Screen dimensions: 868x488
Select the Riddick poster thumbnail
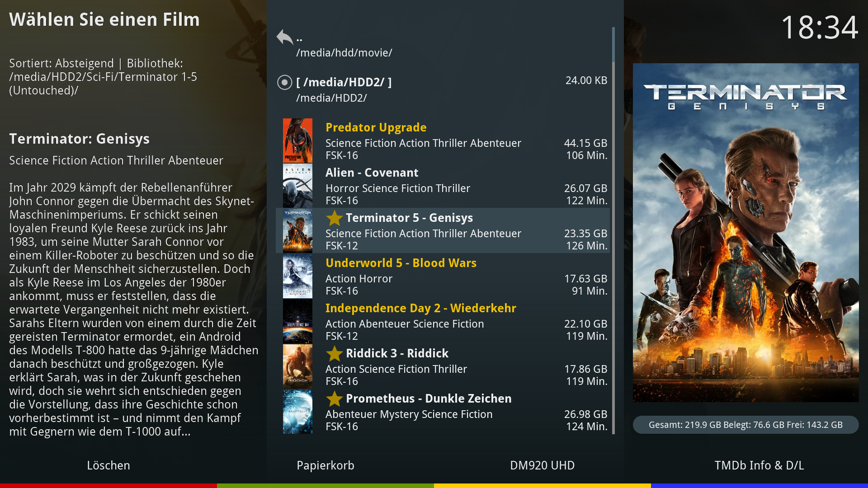click(x=297, y=366)
